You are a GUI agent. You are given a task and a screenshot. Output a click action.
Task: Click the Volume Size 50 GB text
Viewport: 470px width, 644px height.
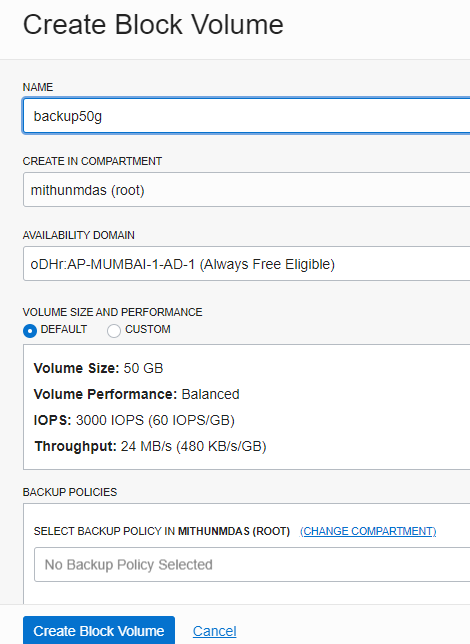pos(99,368)
